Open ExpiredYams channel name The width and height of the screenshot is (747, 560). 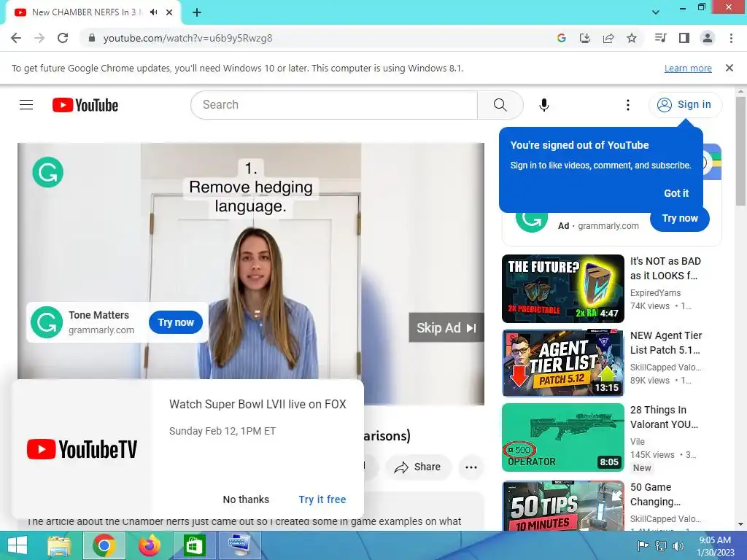[x=655, y=293]
